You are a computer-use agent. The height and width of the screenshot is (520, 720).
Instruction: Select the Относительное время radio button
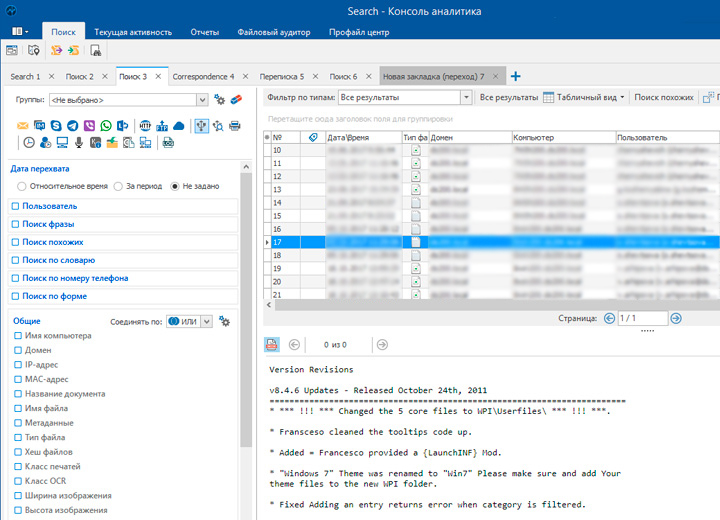click(21, 186)
